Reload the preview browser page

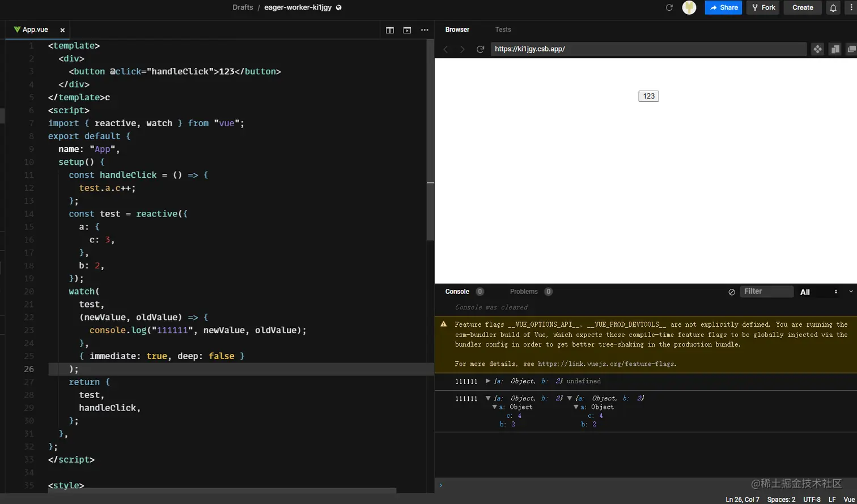(x=480, y=49)
